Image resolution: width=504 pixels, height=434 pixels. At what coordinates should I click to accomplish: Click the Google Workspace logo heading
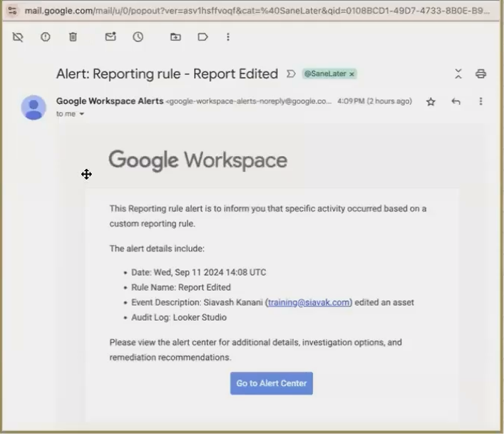tap(197, 160)
